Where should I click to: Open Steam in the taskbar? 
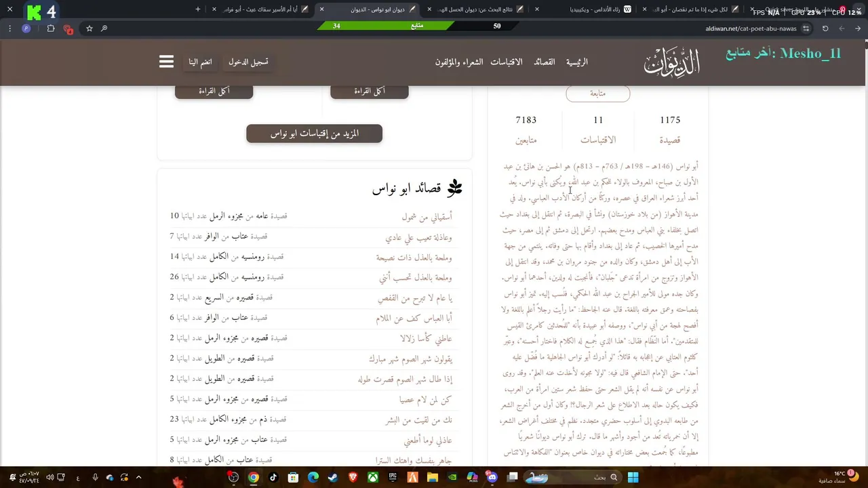click(x=333, y=477)
